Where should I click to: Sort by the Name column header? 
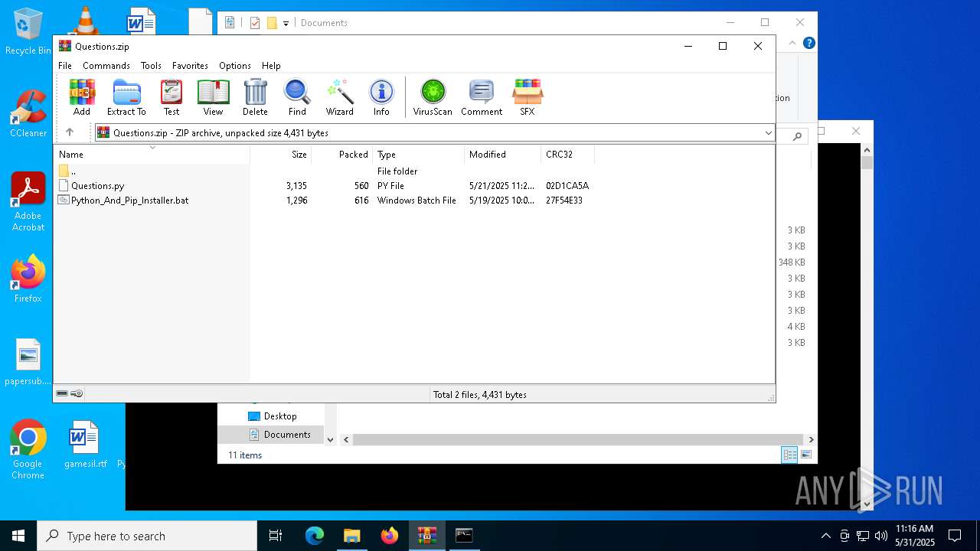(152, 155)
